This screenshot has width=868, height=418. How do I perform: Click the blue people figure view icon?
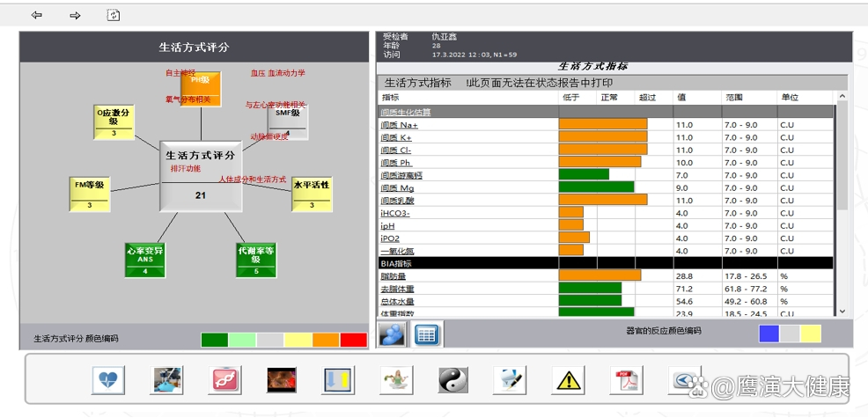click(x=392, y=334)
